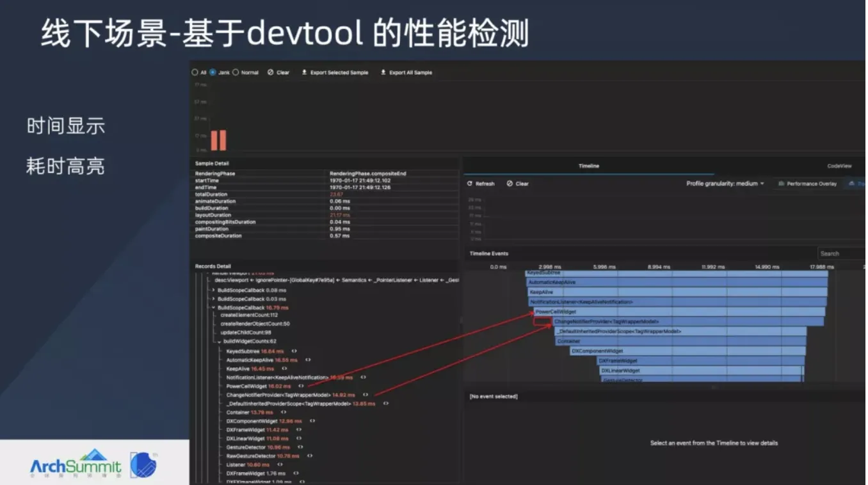Viewport: 868px width, 485px height.
Task: Open code icon for DXComponentWidget row
Action: [x=312, y=421]
